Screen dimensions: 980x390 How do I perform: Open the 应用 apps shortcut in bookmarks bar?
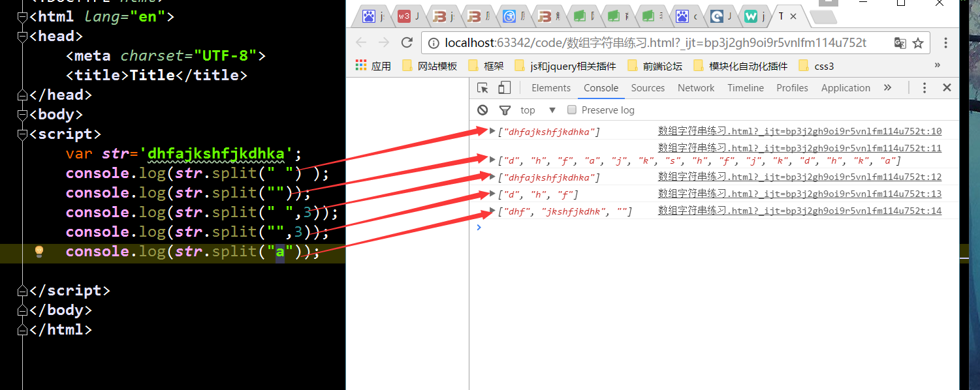click(373, 66)
